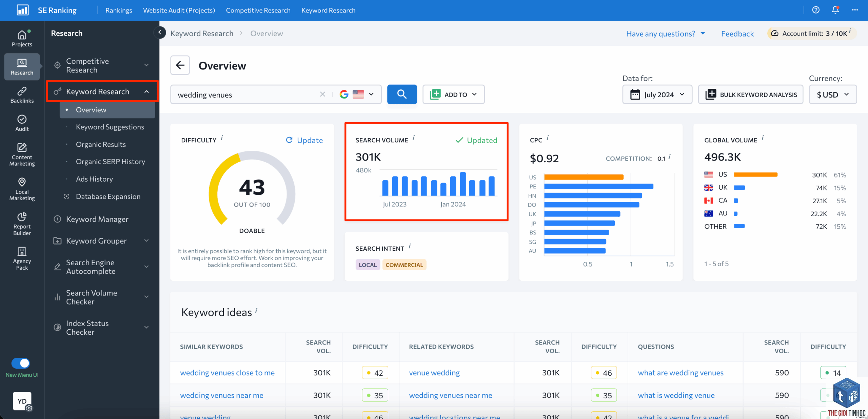
Task: Toggle the New Menu UI switch
Action: pyautogui.click(x=21, y=363)
